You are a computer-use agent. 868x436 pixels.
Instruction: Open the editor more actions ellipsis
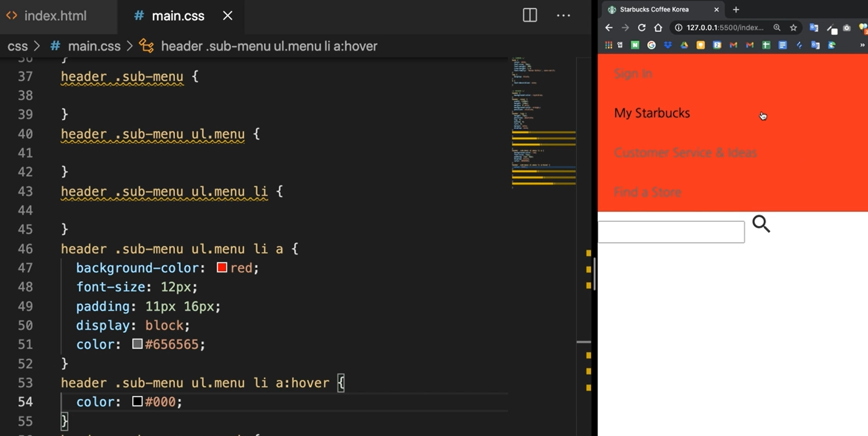(x=563, y=15)
